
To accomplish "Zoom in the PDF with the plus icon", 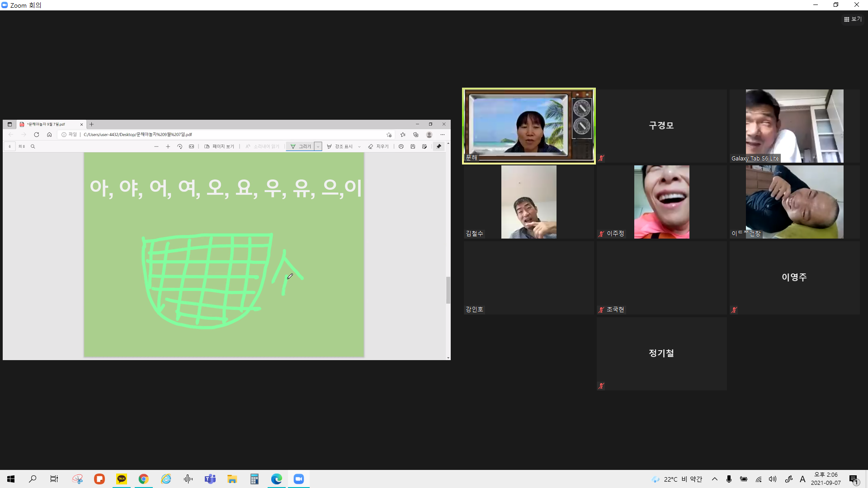I will pos(168,146).
